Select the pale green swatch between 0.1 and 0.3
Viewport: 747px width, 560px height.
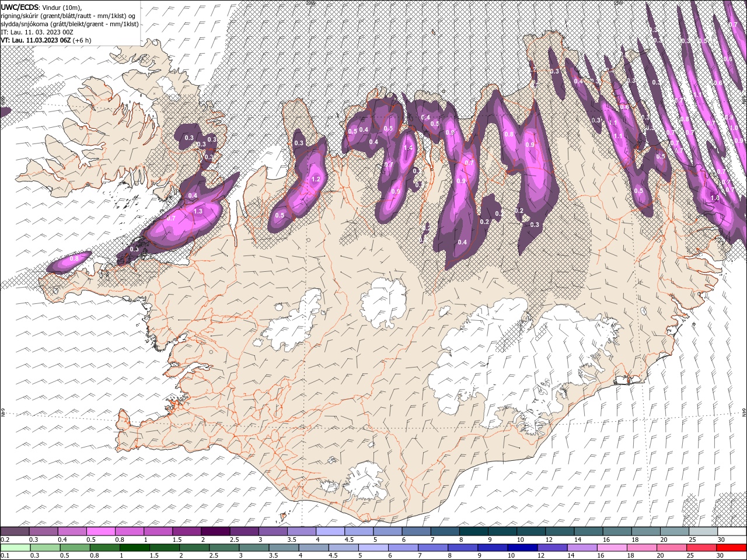click(x=15, y=547)
